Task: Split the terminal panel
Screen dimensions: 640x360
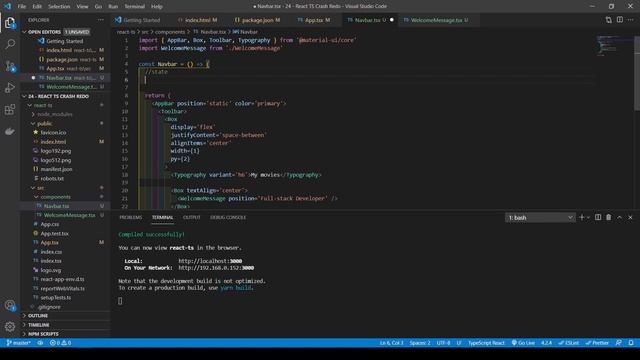Action: click(x=598, y=218)
